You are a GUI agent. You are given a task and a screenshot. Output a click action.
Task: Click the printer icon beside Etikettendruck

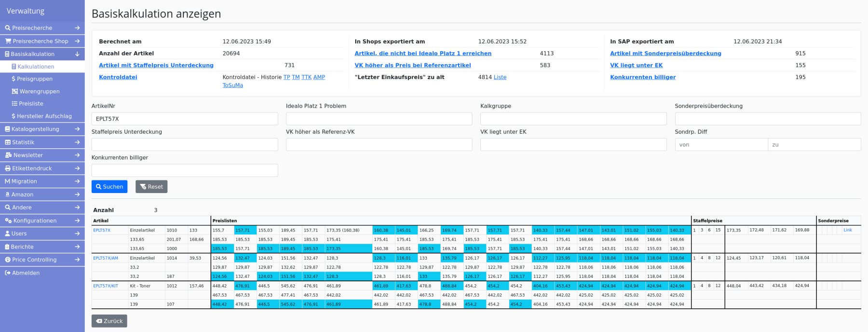8,168
